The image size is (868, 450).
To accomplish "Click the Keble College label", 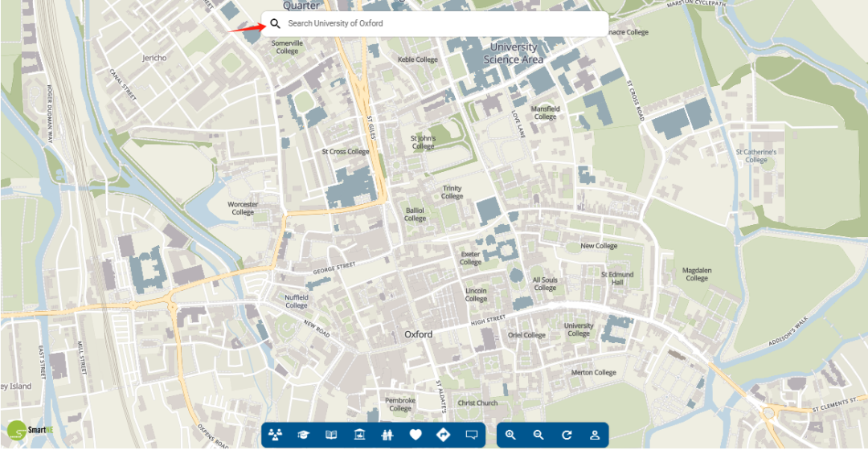I will pos(417,59).
